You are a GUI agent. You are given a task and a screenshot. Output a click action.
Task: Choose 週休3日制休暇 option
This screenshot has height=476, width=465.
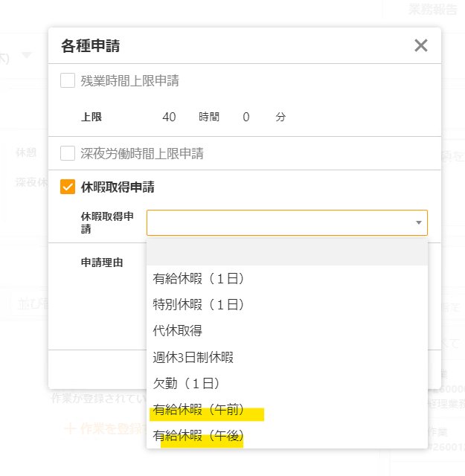193,357
